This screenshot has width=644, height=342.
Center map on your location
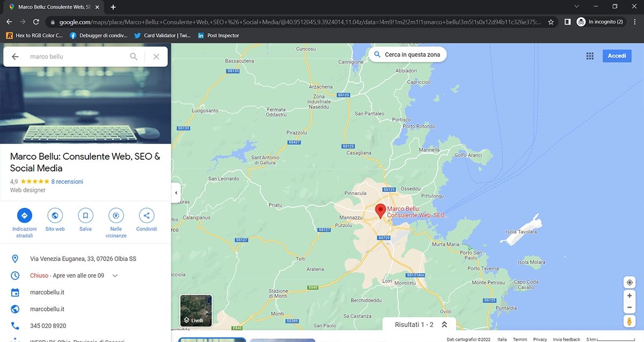[630, 282]
